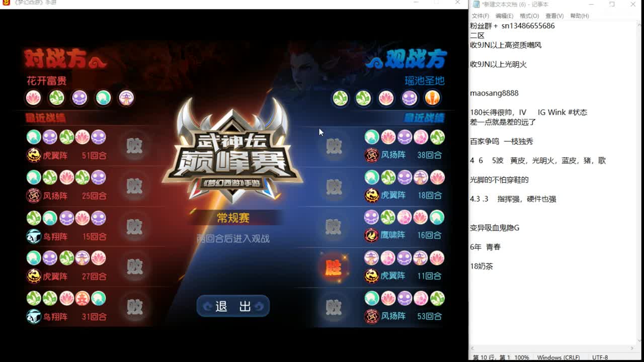The width and height of the screenshot is (644, 362).
Task: Open the 编辑(E) menu in Notepad
Action: tap(504, 16)
